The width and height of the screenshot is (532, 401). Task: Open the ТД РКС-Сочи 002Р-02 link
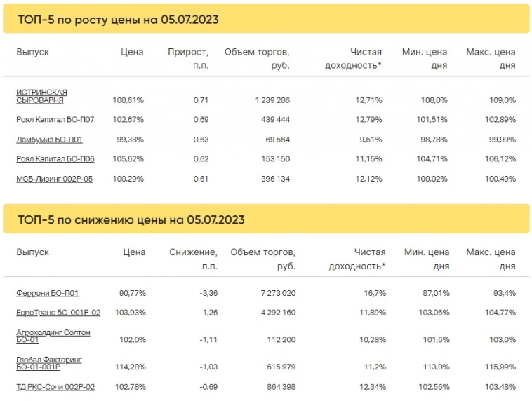pos(55,386)
